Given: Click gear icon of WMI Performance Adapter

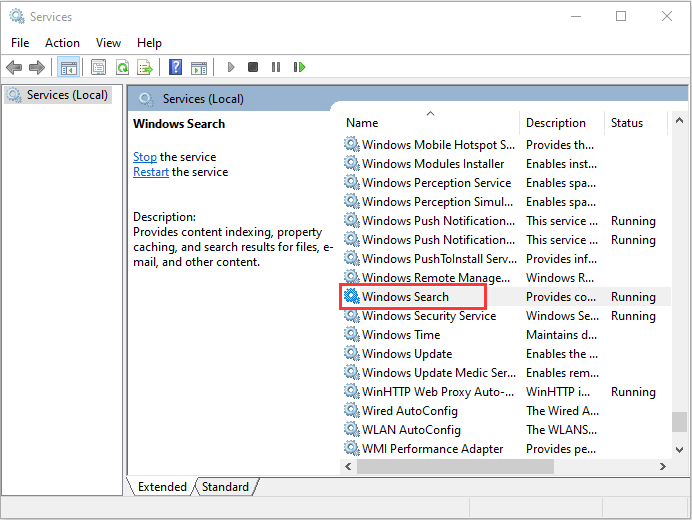Looking at the screenshot, I should pos(352,448).
